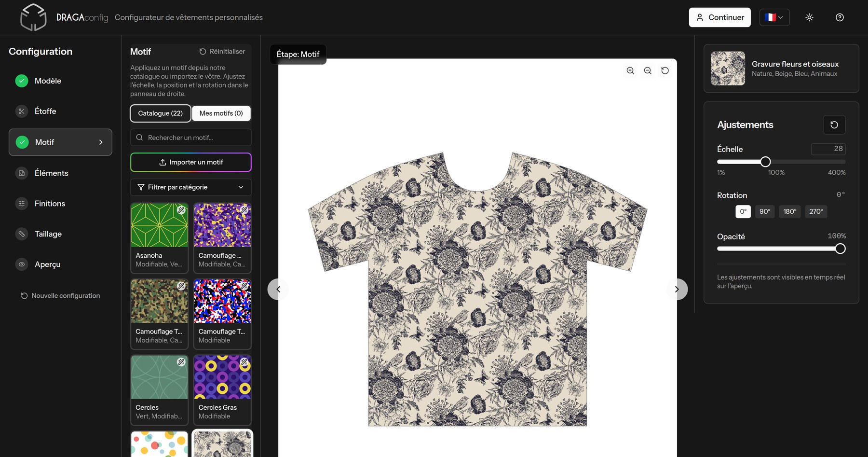Click the Nature, Beige, Bleu, Animaux tags
This screenshot has width=868, height=457.
pos(794,74)
